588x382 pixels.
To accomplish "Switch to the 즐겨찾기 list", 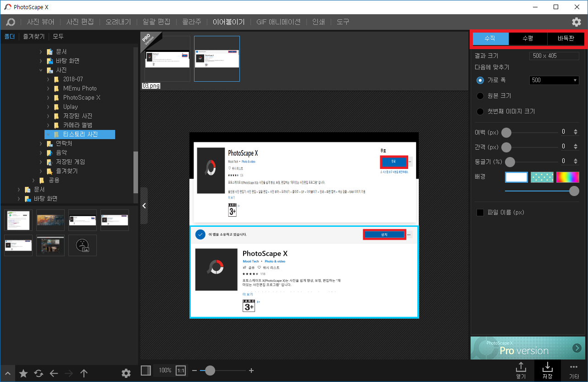I will point(34,36).
